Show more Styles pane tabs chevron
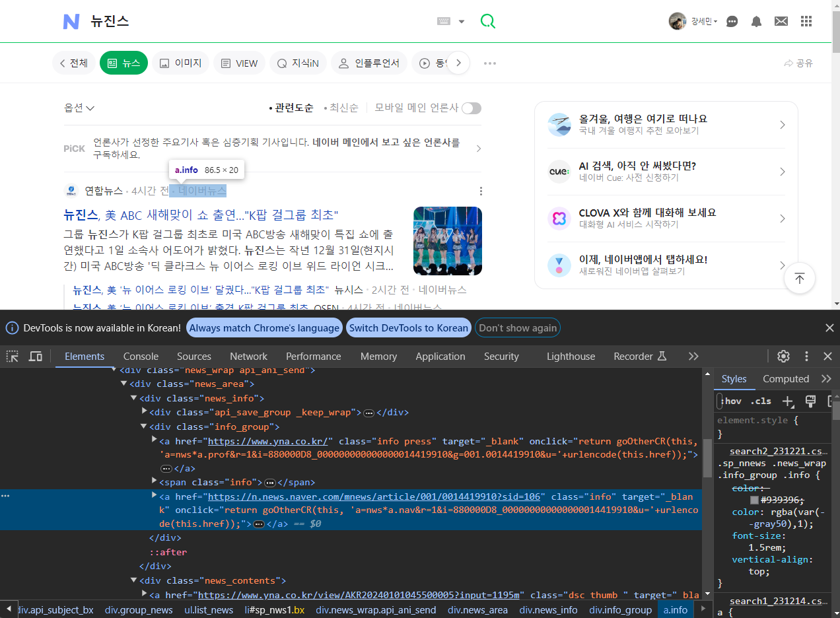Viewport: 840px width, 618px height. (826, 379)
